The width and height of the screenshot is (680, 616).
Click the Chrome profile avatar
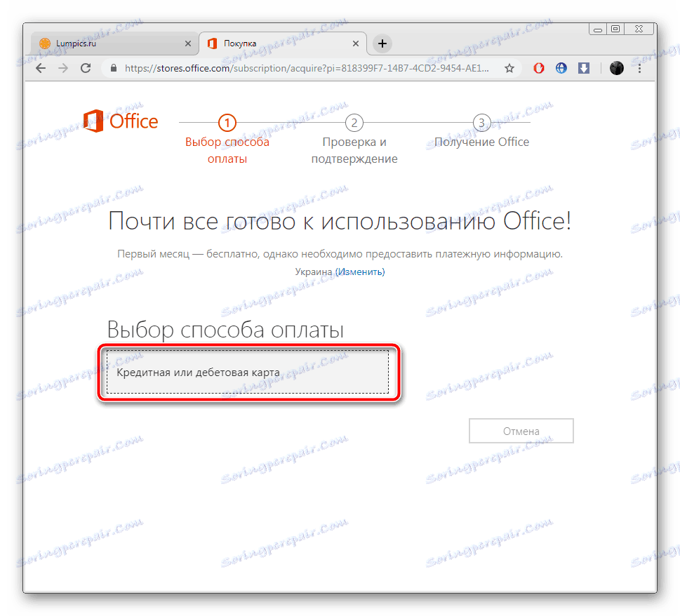click(616, 68)
